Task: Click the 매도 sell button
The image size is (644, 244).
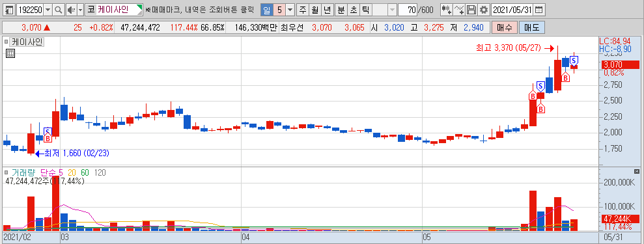Action: coord(532,28)
